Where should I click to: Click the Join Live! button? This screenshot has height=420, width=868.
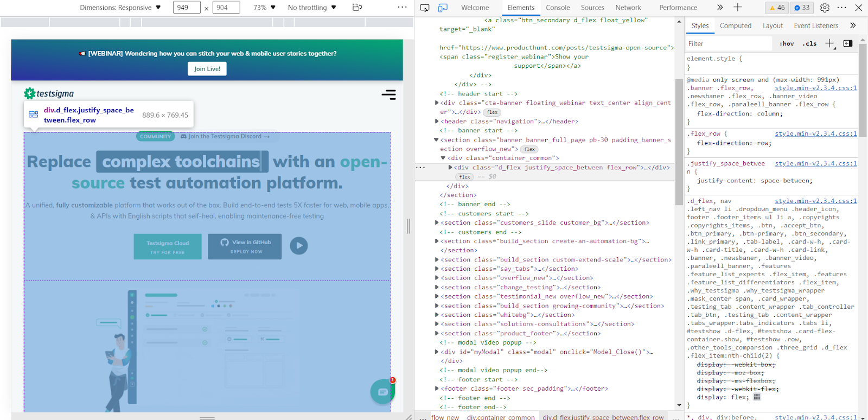tap(207, 69)
